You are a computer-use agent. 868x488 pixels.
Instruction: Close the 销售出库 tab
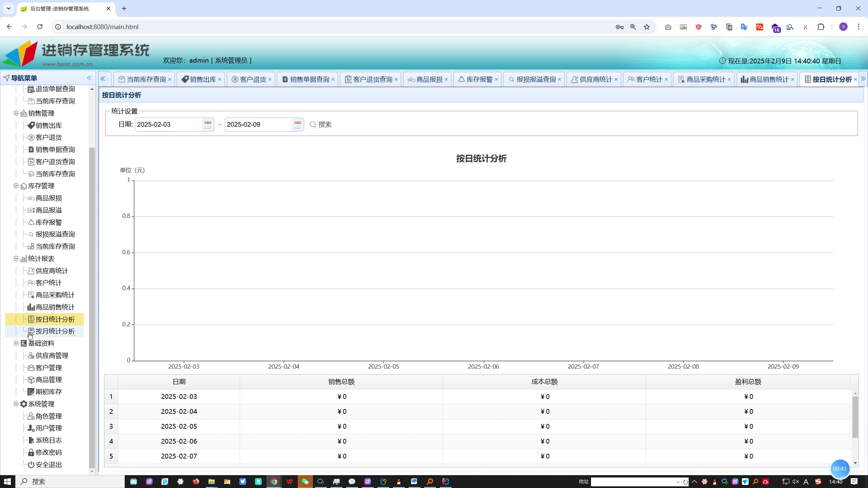(220, 79)
